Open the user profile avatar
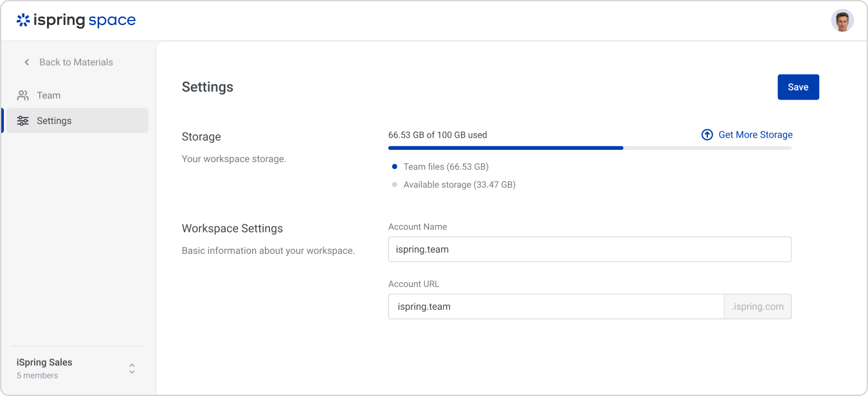The height and width of the screenshot is (396, 868). click(842, 21)
